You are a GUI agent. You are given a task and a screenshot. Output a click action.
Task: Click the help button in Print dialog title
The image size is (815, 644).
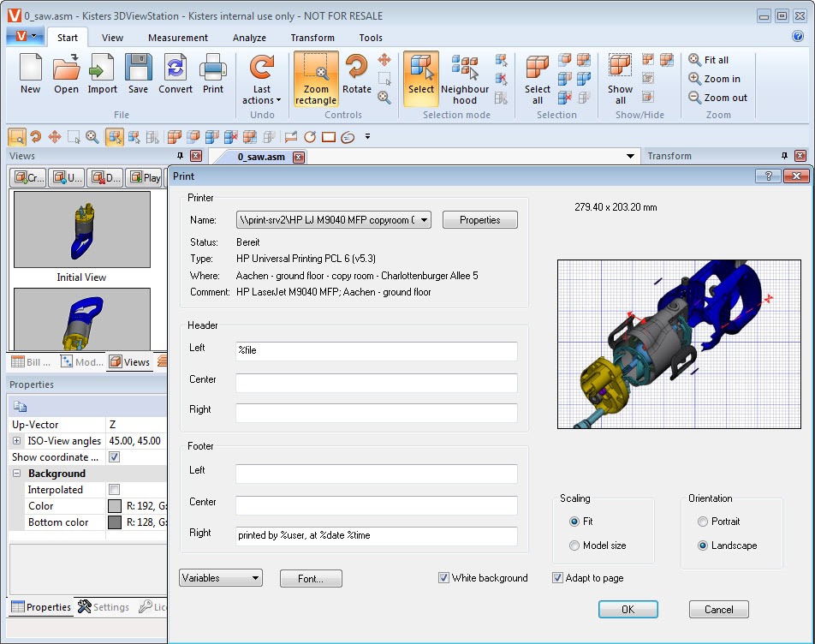[x=768, y=176]
